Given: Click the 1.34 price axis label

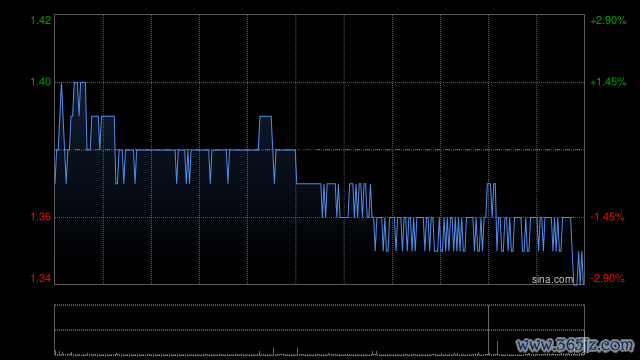Looking at the screenshot, I should (x=41, y=278).
